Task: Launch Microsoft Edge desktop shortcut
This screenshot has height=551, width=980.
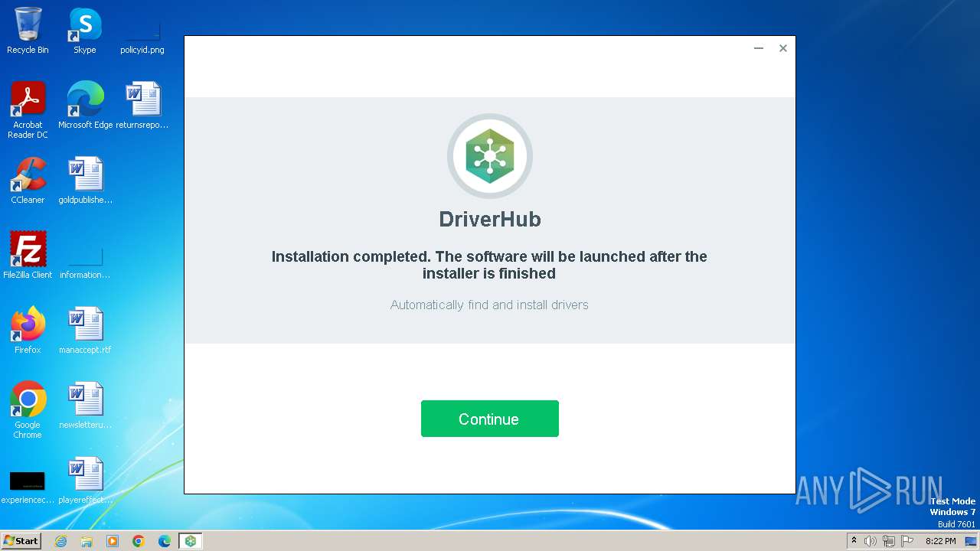Action: tap(85, 106)
